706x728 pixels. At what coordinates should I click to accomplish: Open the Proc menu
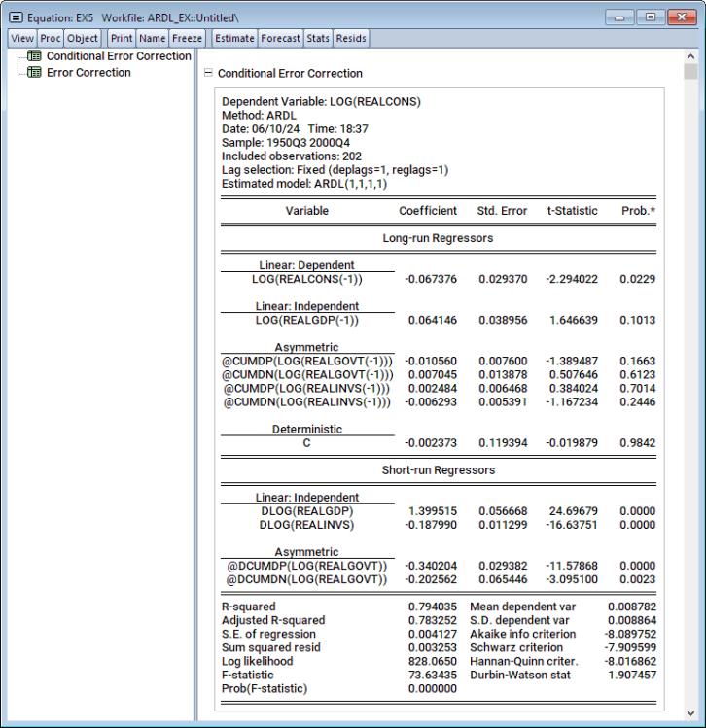click(x=51, y=38)
